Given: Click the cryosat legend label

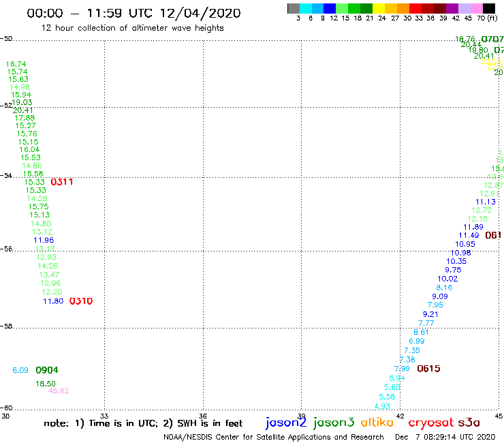Looking at the screenshot, I should pyautogui.click(x=431, y=423).
